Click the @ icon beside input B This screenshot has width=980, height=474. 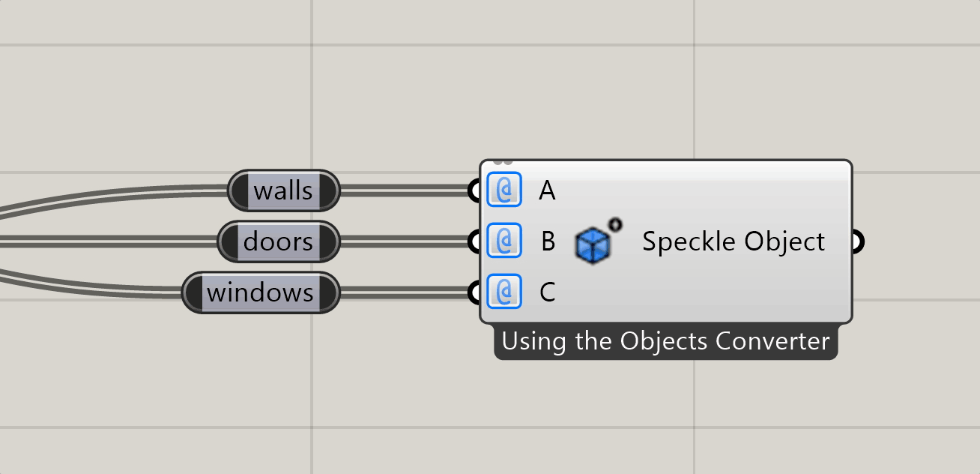[504, 241]
